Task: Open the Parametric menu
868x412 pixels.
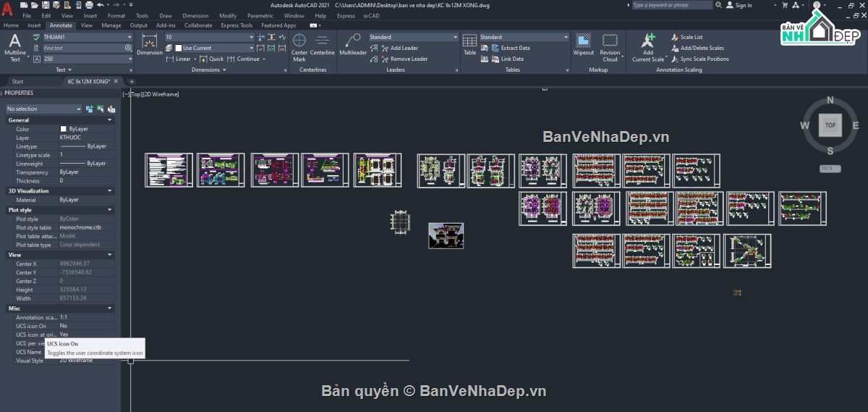Action: pyautogui.click(x=260, y=15)
